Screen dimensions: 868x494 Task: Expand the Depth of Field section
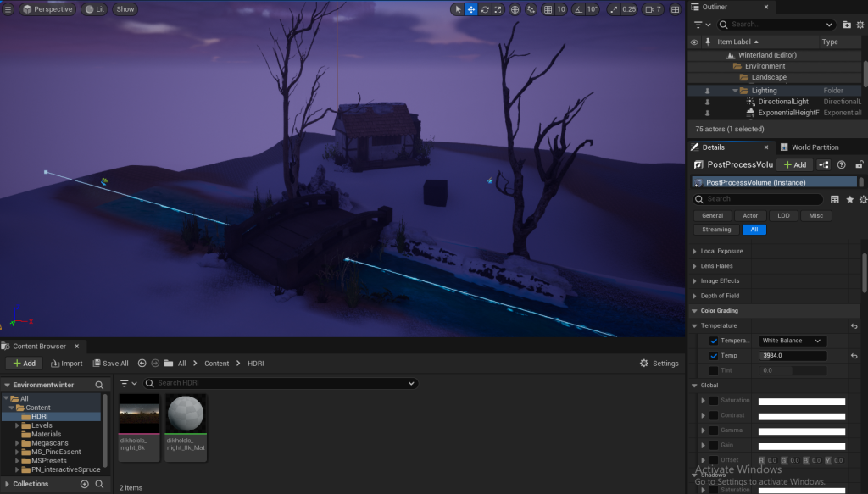pyautogui.click(x=695, y=296)
